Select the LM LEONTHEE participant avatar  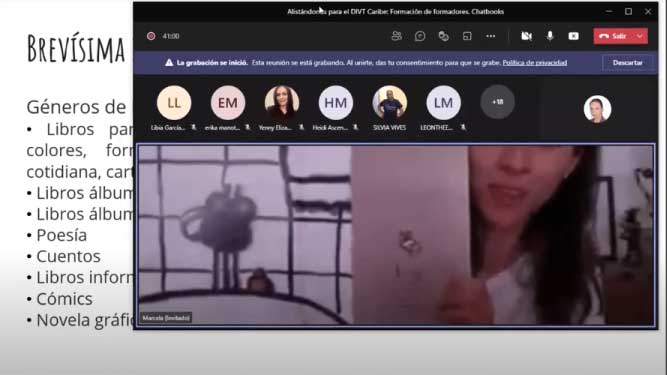pos(443,103)
